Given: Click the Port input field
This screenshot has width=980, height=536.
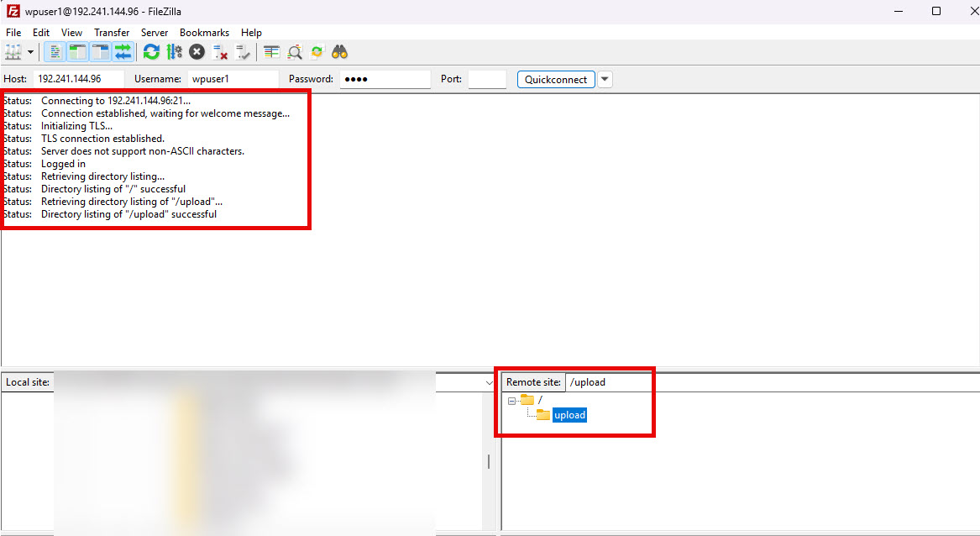Looking at the screenshot, I should click(487, 78).
